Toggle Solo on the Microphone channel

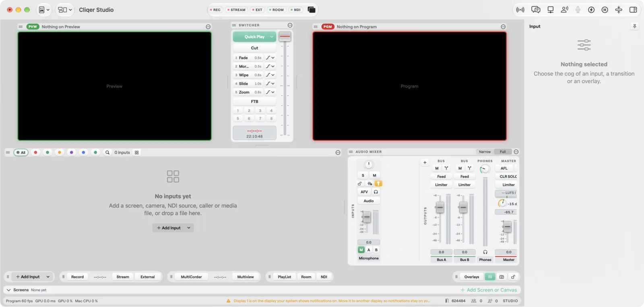(x=363, y=175)
